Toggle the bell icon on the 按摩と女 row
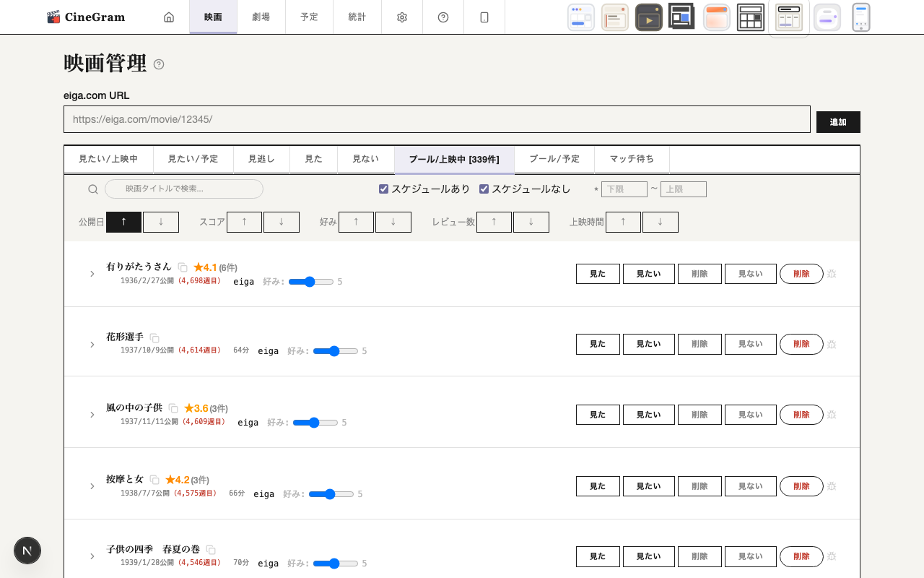This screenshot has height=578, width=924. point(832,486)
